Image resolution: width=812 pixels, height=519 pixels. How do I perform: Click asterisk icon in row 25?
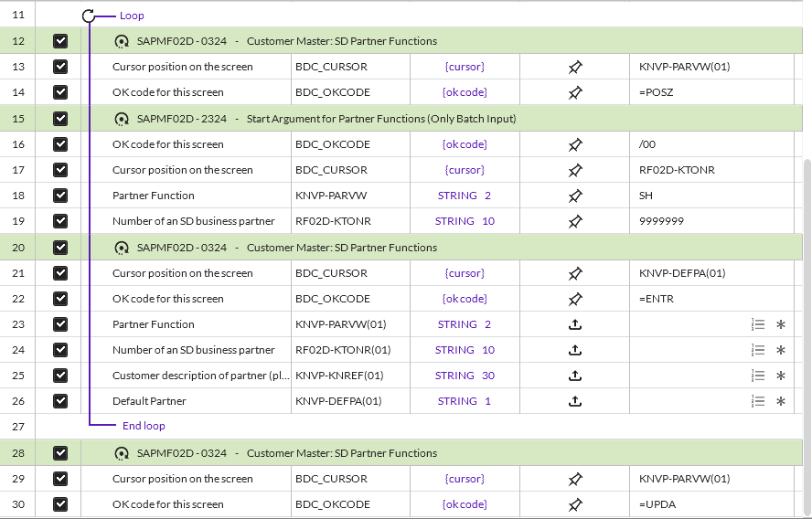pos(781,376)
